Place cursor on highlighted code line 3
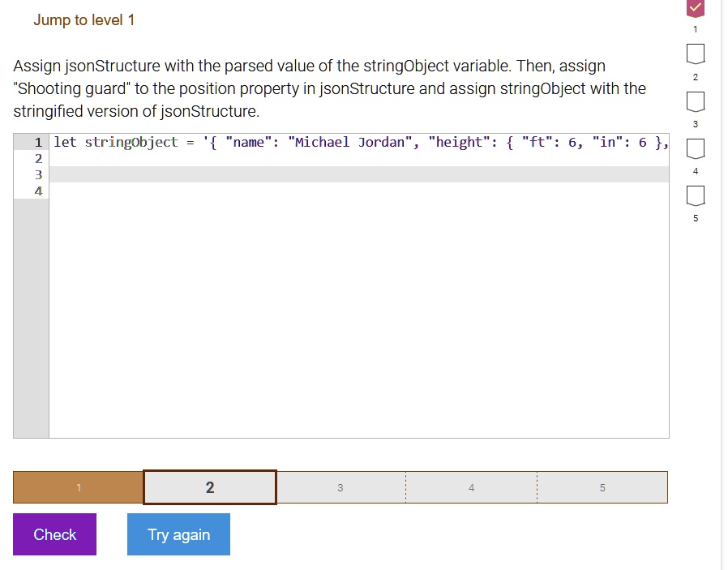The image size is (728, 570). [359, 174]
